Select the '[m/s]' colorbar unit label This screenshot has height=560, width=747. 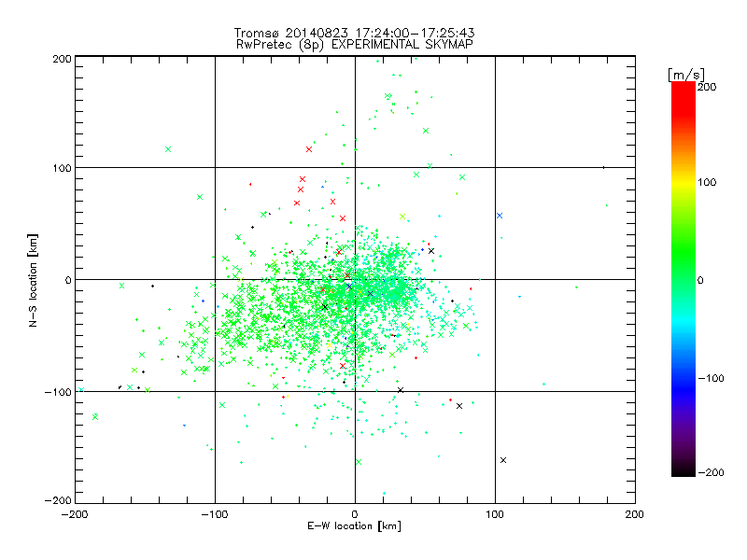click(686, 75)
